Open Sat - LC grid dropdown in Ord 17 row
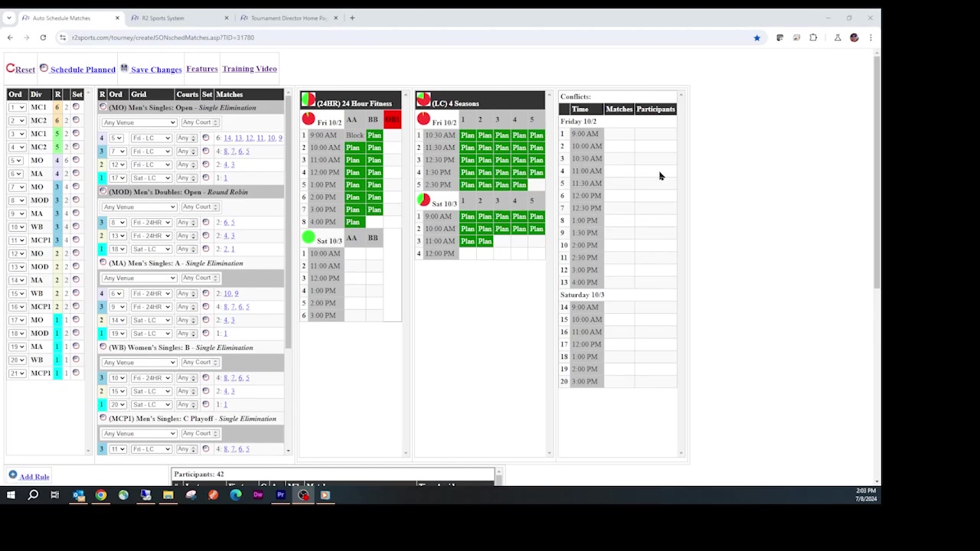Viewport: 980px width, 551px height. 151,178
